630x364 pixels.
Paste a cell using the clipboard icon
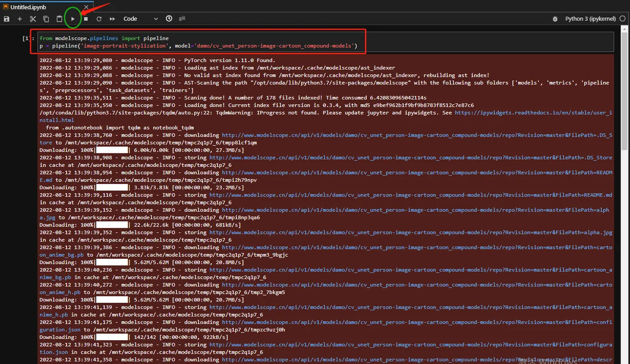pyautogui.click(x=59, y=19)
